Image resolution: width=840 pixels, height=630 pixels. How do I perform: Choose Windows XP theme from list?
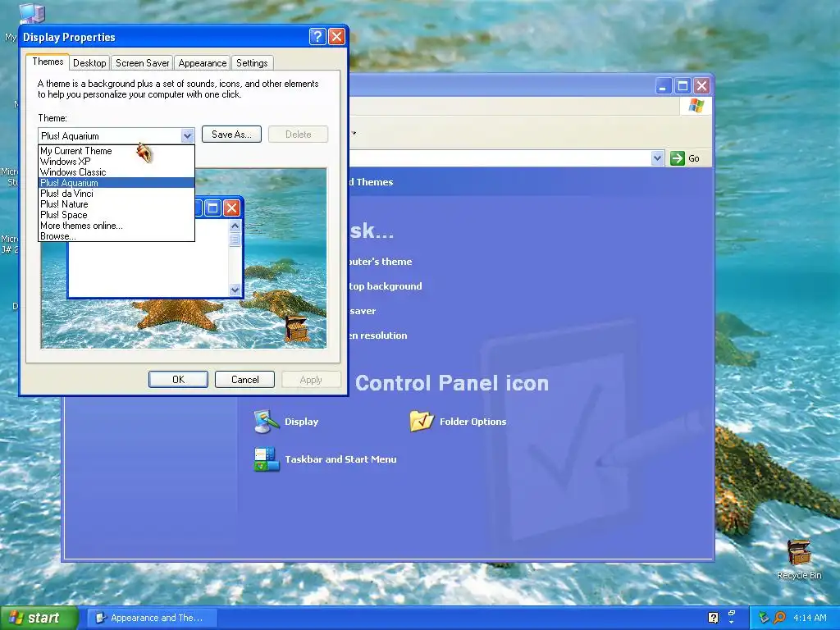tap(116, 162)
